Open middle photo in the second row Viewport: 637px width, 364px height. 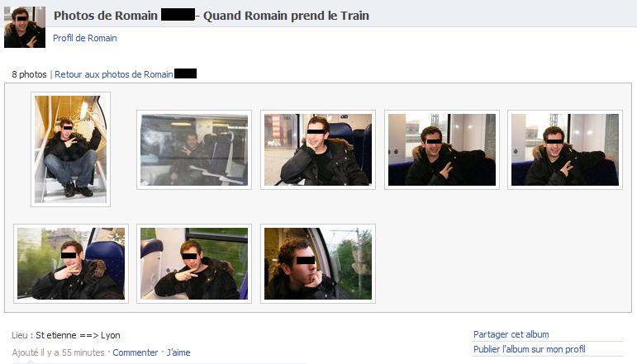point(194,264)
